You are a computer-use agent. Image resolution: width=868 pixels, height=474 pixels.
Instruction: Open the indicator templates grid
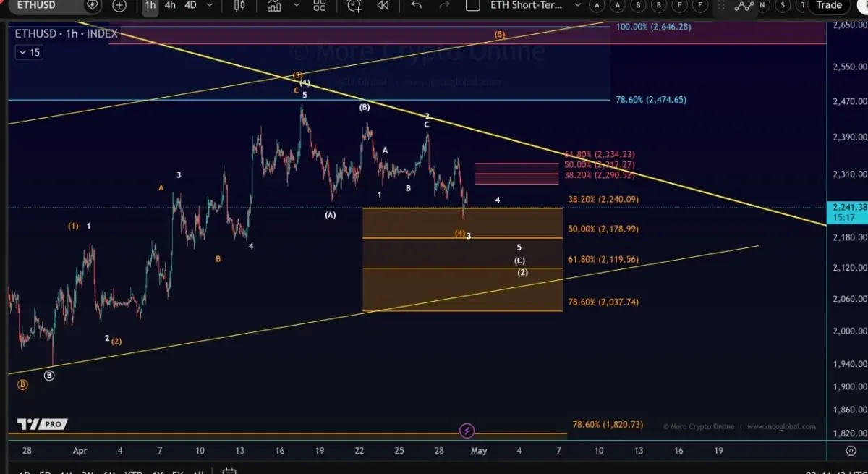[319, 5]
